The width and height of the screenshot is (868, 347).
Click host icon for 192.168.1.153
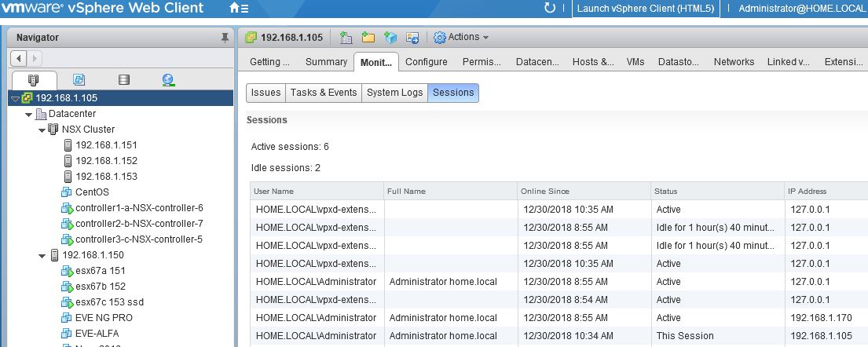68,177
